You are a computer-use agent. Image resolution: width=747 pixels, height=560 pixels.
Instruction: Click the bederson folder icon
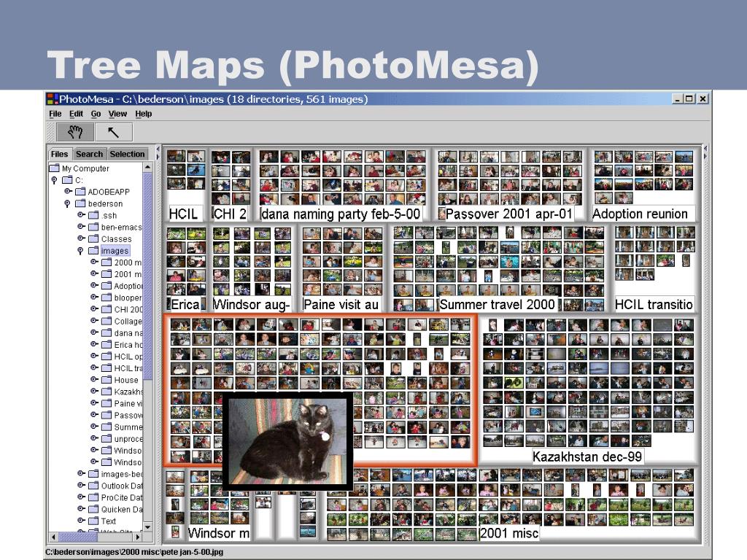point(80,203)
